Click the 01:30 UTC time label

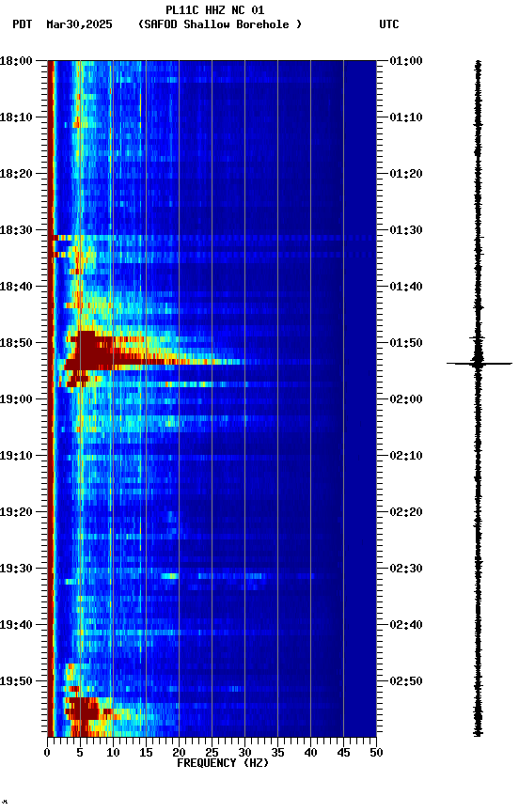point(406,230)
